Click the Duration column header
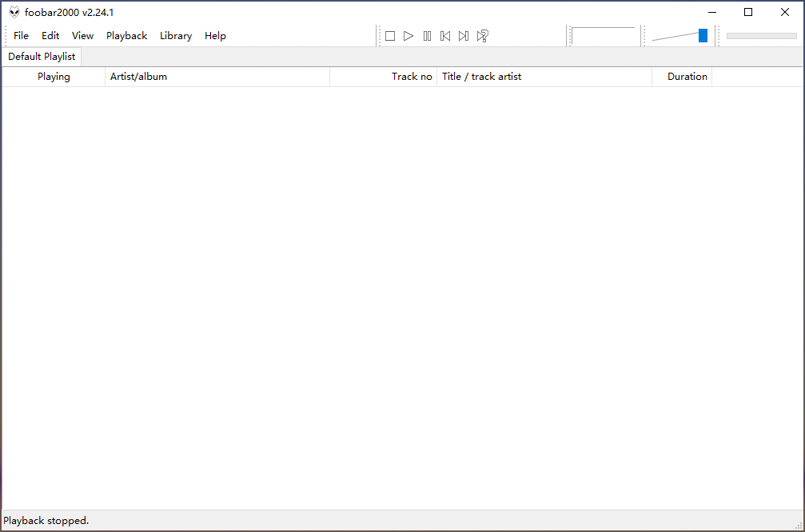805x532 pixels. pos(682,77)
